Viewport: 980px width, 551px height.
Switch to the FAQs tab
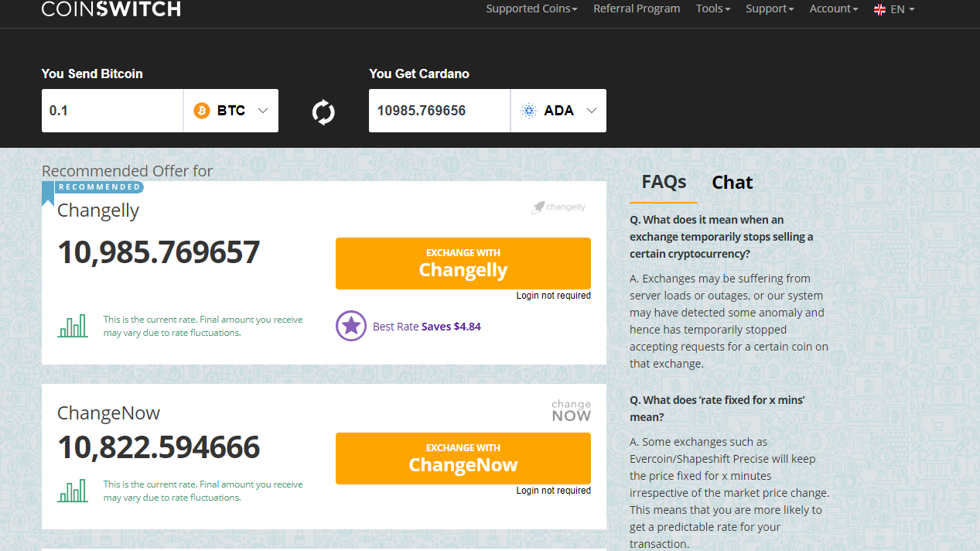[x=664, y=182]
